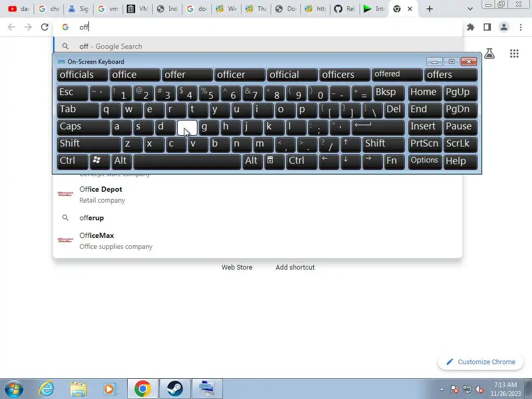
Task: Tap the Enter key arrow icon
Action: click(378, 128)
